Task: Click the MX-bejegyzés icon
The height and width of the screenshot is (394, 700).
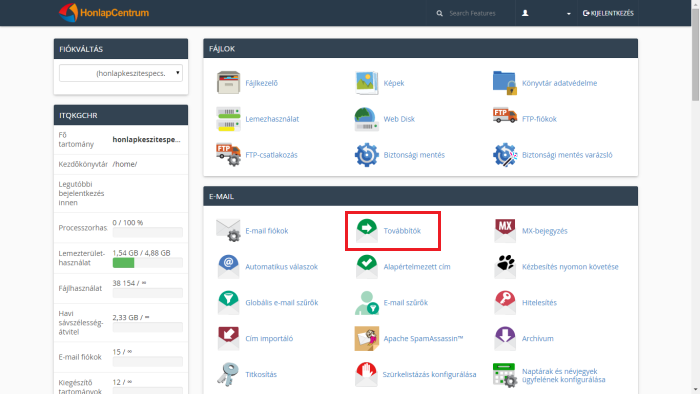Action: point(505,230)
